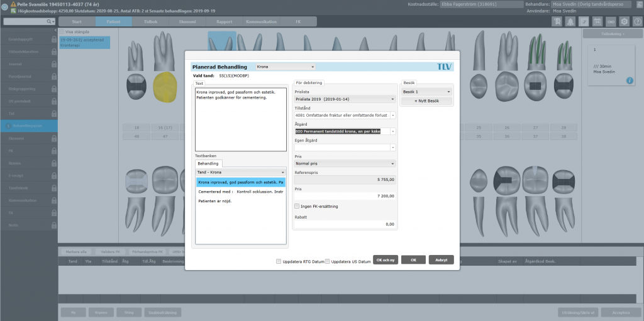
Task: Click the yellow highlighted tooth crown
Action: [165, 86]
